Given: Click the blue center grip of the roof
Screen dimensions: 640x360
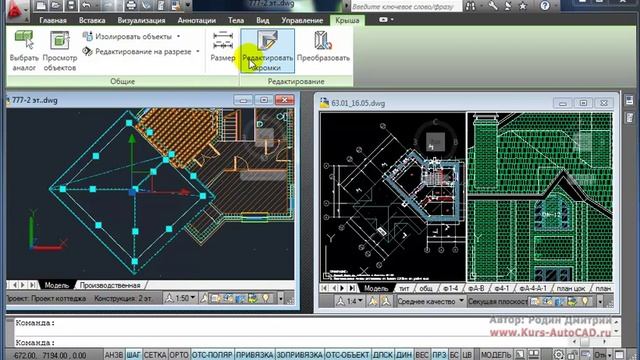Looking at the screenshot, I should click(x=132, y=192).
